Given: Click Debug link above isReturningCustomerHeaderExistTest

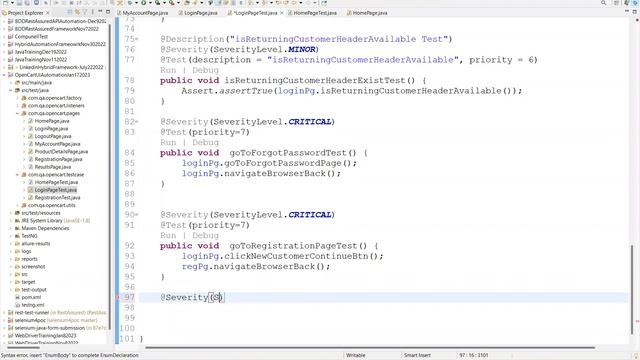Looking at the screenshot, I should (x=206, y=70).
